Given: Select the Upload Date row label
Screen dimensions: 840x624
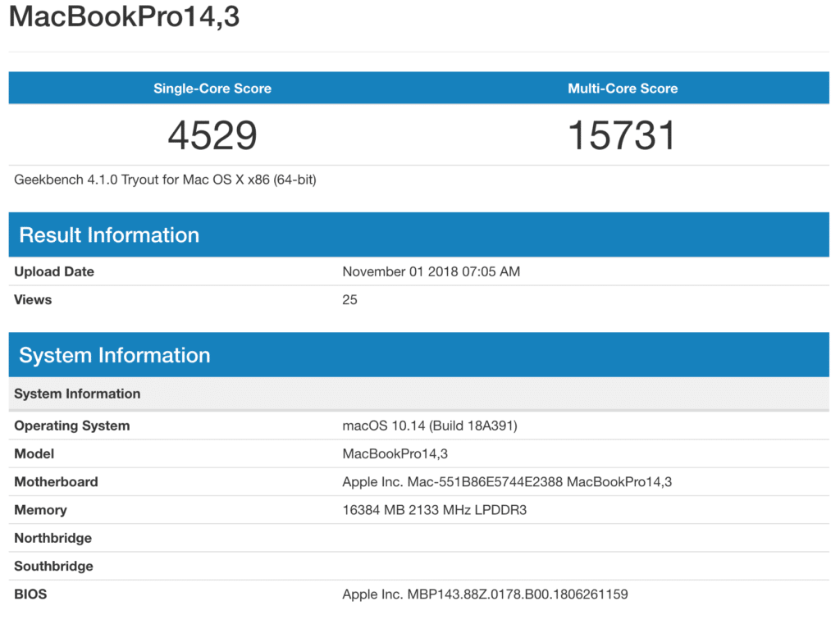Looking at the screenshot, I should point(54,271).
